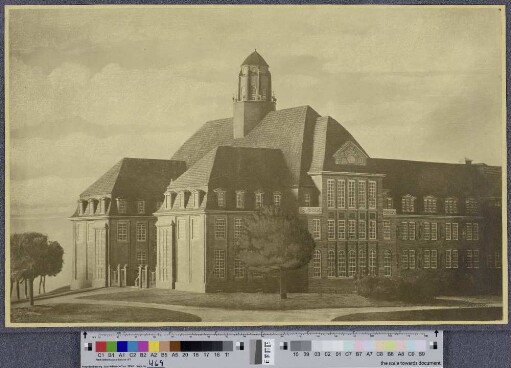Click the "C7" label on the right chart
Image resolution: width=511 pixels, height=368 pixels.
point(348,354)
